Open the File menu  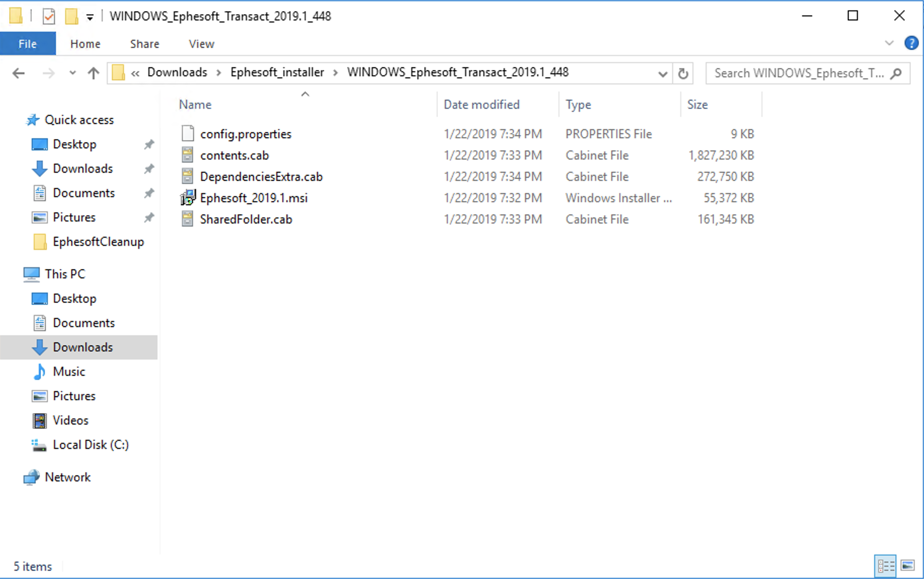[27, 44]
